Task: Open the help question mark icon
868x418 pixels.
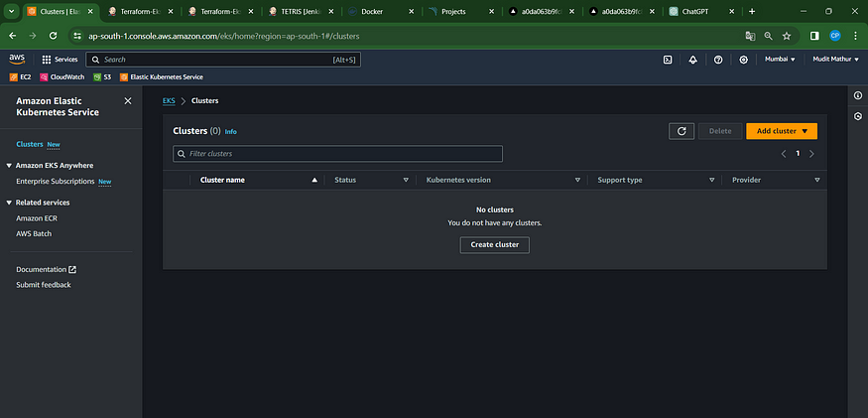Action: [718, 60]
